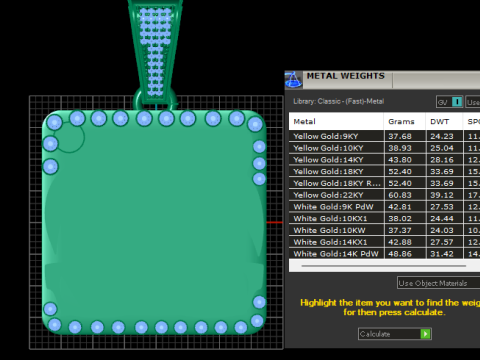The image size is (480, 360).
Task: Click the 60.83 grams cell
Action: (405, 195)
